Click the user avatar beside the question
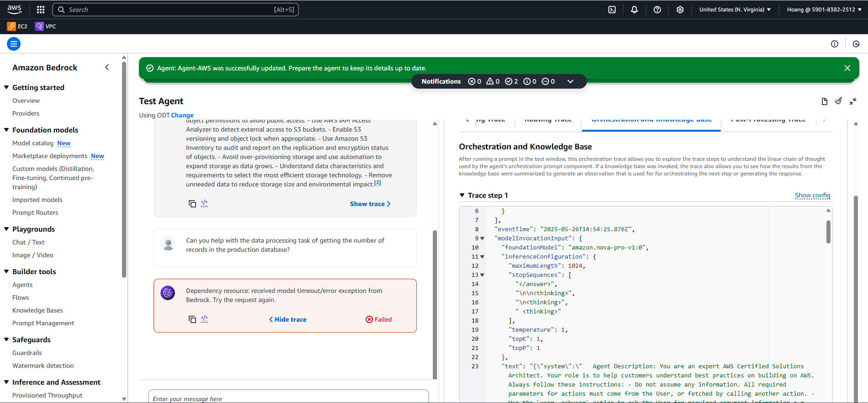868x403 pixels. pos(168,244)
